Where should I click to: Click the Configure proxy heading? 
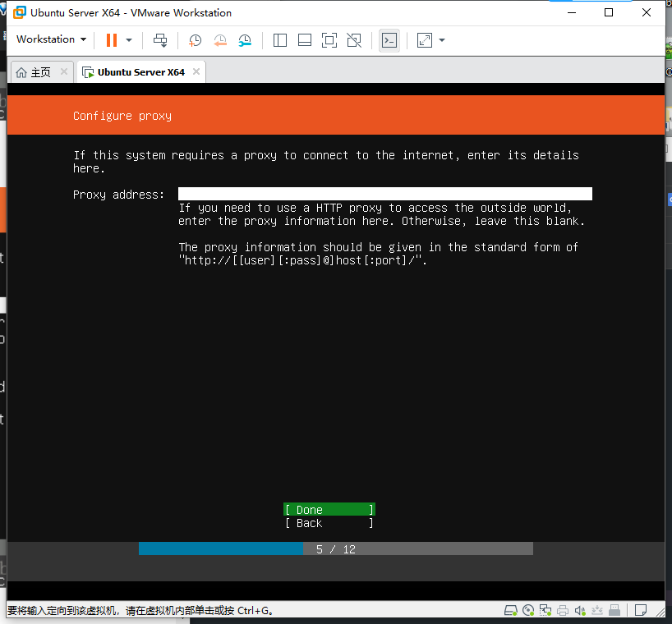(x=122, y=116)
